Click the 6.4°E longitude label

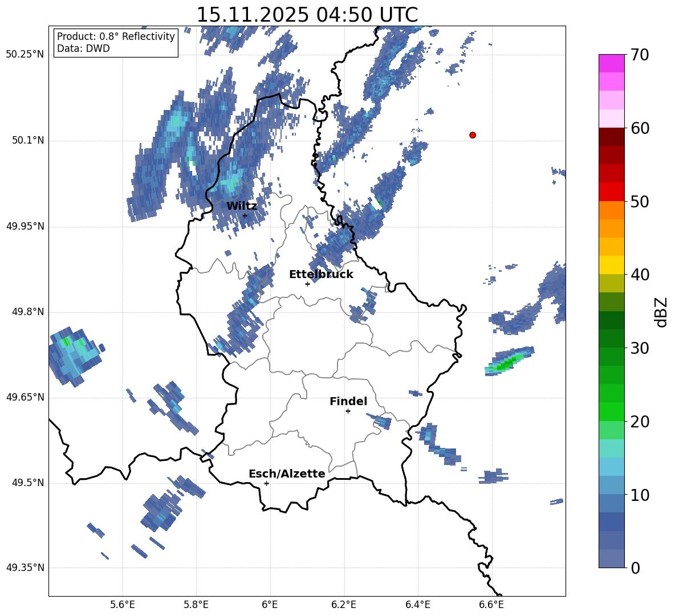point(417,605)
